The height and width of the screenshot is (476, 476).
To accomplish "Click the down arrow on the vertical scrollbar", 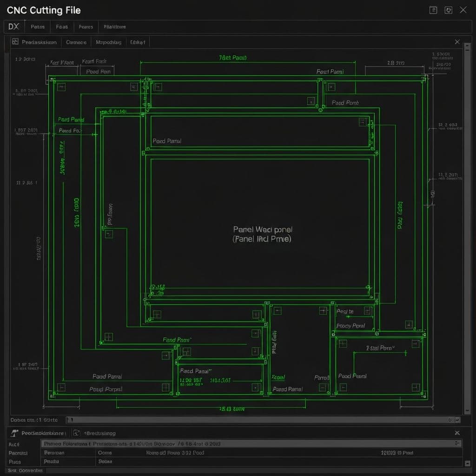I will [x=468, y=410].
